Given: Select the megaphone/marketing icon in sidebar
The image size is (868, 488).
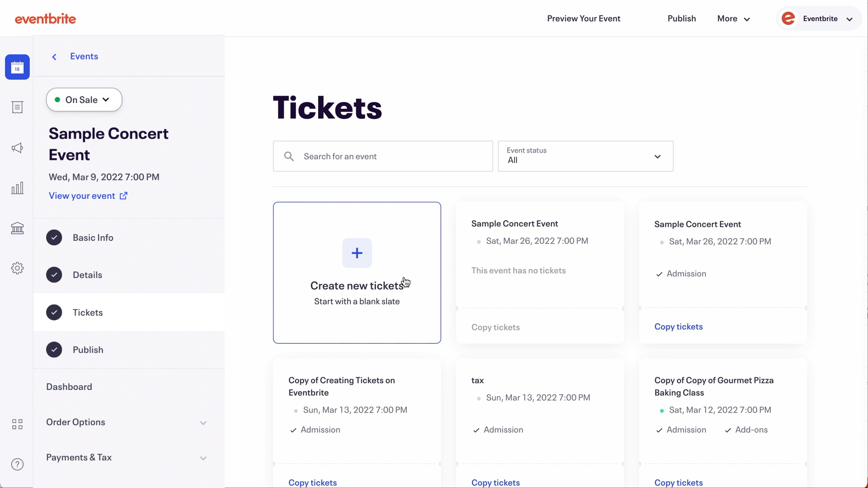Looking at the screenshot, I should (17, 148).
